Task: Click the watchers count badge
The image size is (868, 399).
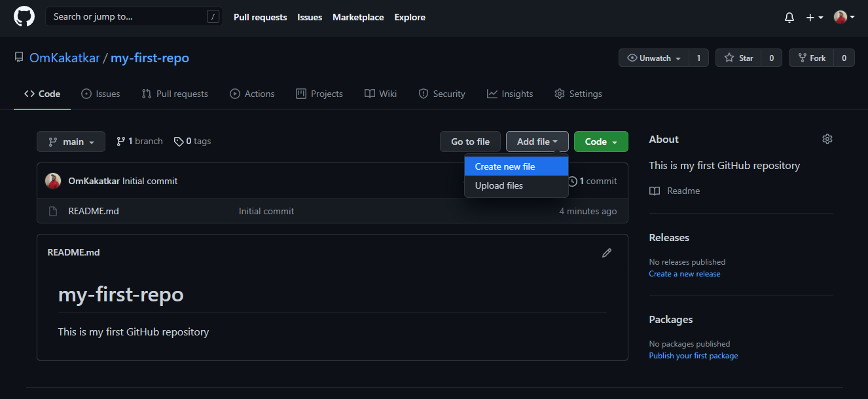Action: pyautogui.click(x=698, y=58)
